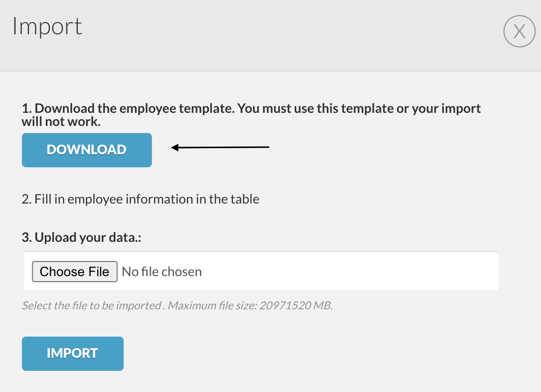Click the 'No file chosen' label
Screen dimensions: 541x392
(162, 272)
